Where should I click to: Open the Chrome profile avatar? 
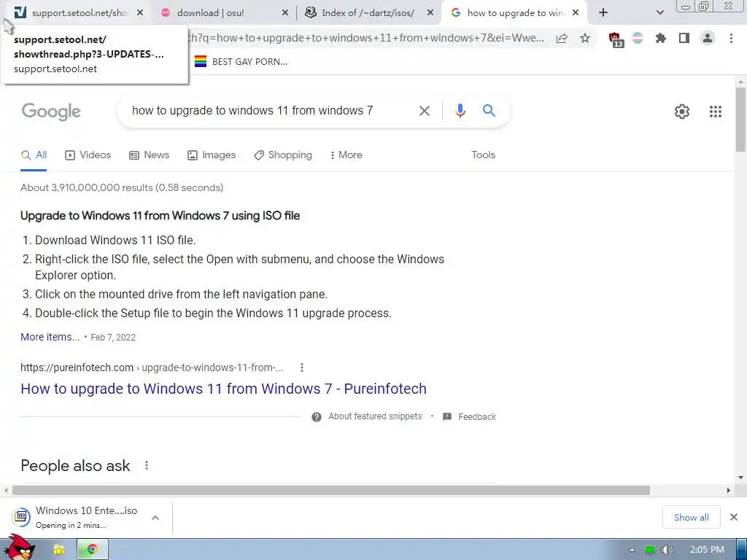pos(708,38)
